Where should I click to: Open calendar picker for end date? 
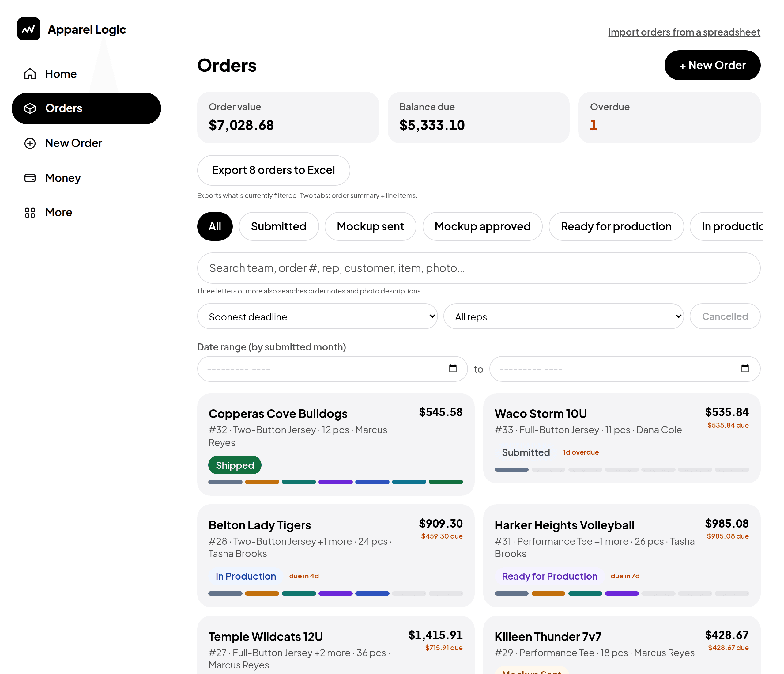coord(745,369)
